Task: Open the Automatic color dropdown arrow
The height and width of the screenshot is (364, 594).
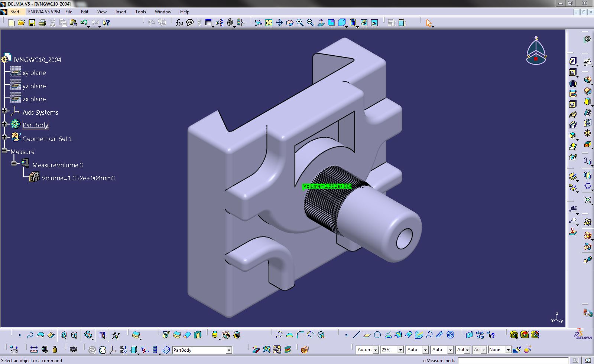Action: pos(376,350)
